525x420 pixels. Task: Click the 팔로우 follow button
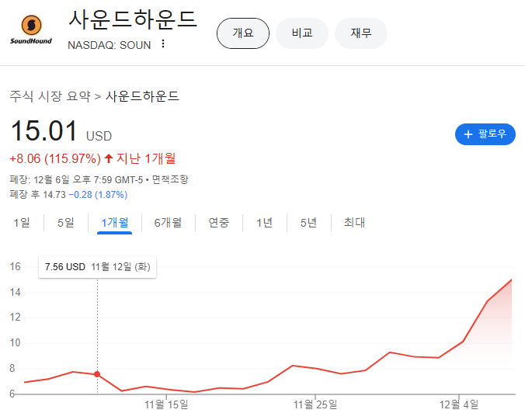[x=485, y=134]
